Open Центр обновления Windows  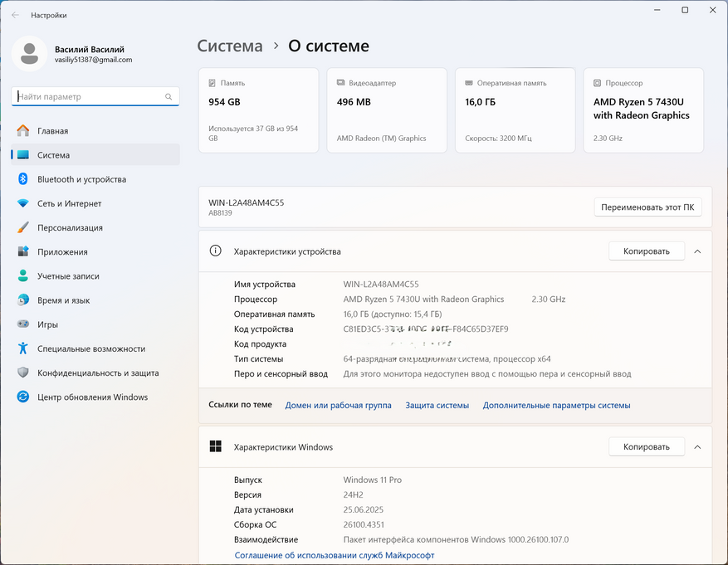(92, 397)
